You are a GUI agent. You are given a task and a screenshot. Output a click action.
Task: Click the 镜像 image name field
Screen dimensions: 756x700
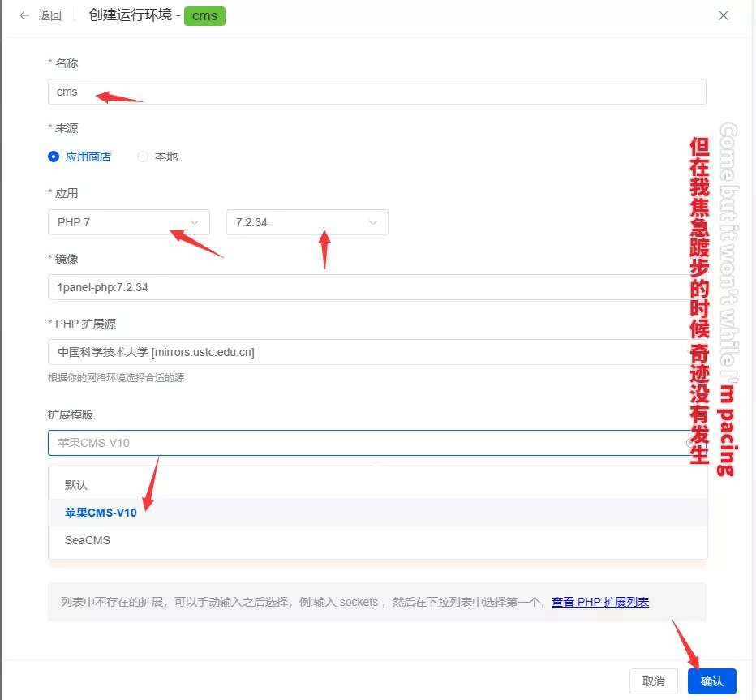point(365,287)
